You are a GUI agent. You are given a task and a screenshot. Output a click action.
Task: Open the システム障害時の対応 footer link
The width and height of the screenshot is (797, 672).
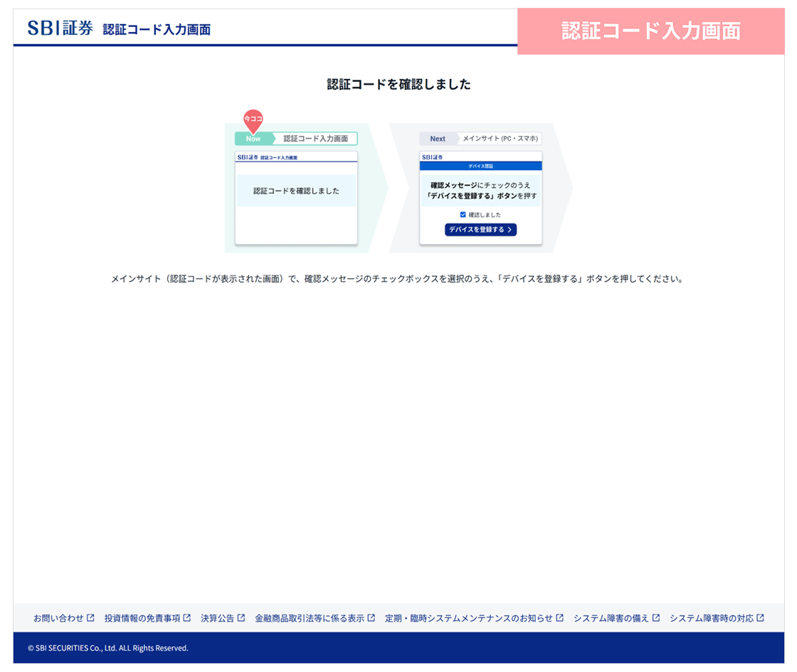click(x=711, y=618)
